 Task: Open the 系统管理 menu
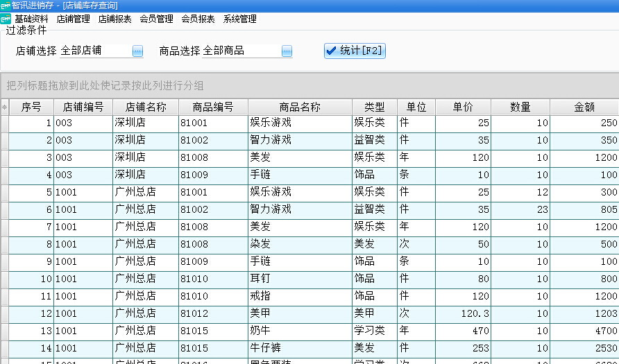pos(239,19)
